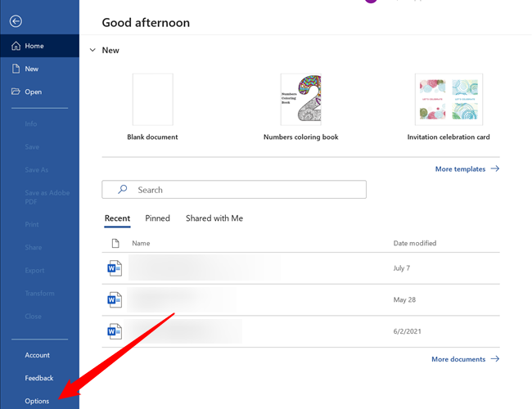Click the arrow next to More templates
The height and width of the screenshot is (409, 532).
coord(495,169)
